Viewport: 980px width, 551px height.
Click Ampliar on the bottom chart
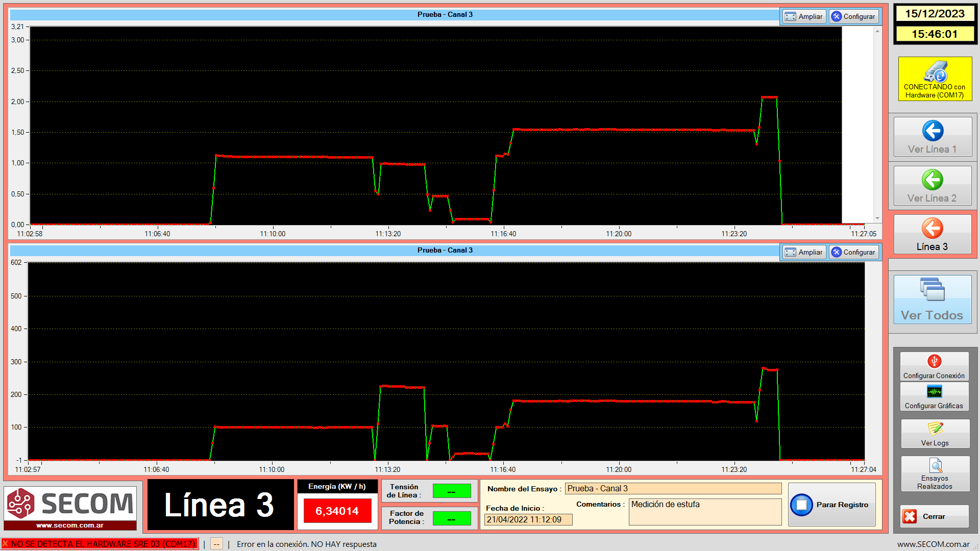(804, 252)
